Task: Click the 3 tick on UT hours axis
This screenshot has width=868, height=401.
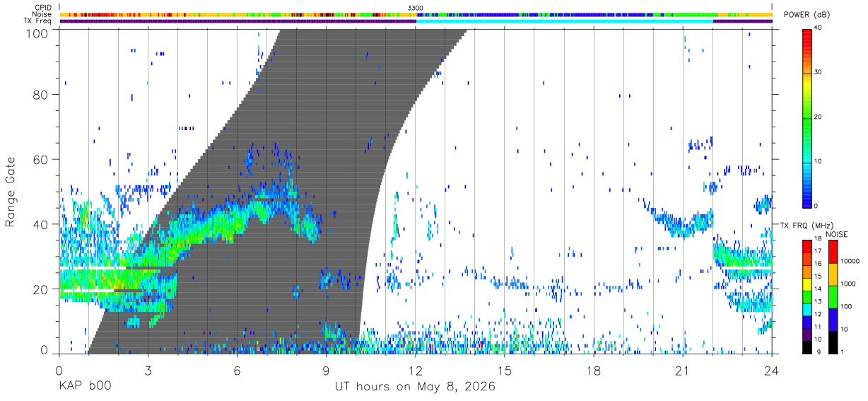Action: pos(148,370)
